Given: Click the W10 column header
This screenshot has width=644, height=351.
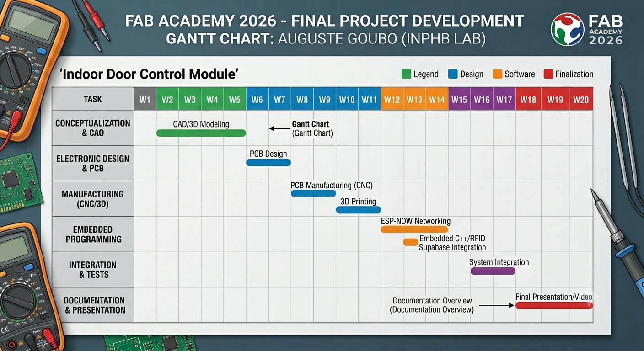Looking at the screenshot, I should click(x=347, y=99).
